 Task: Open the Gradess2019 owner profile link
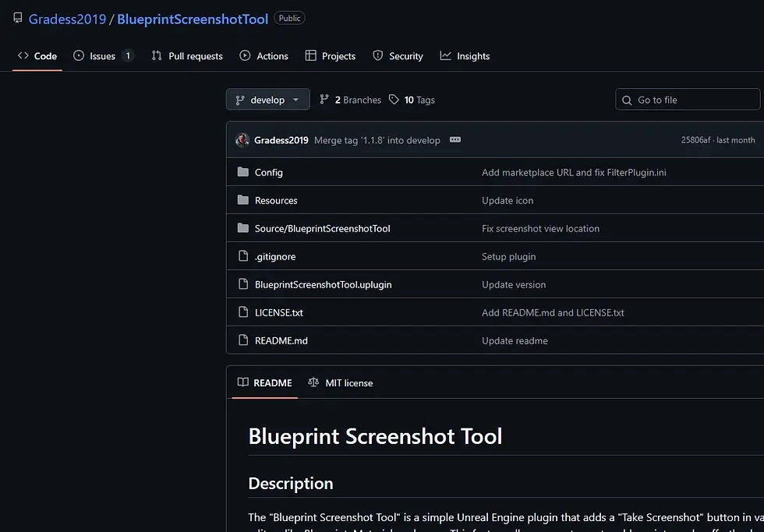point(67,19)
